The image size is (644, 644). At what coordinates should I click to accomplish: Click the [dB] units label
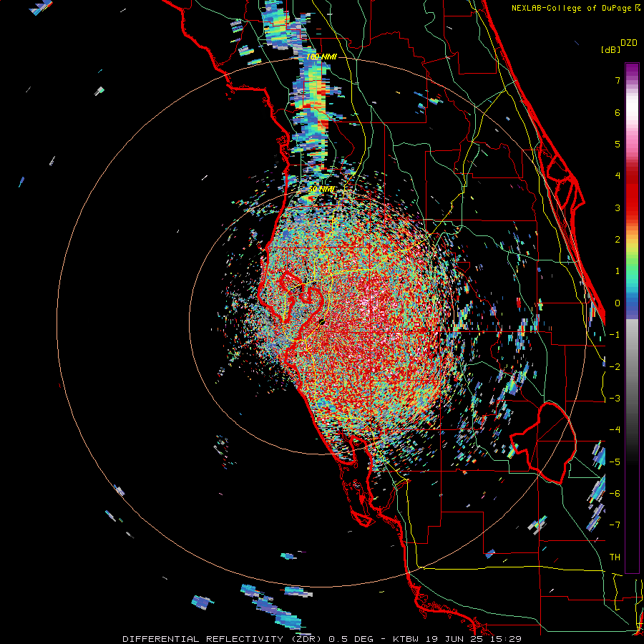pos(610,50)
